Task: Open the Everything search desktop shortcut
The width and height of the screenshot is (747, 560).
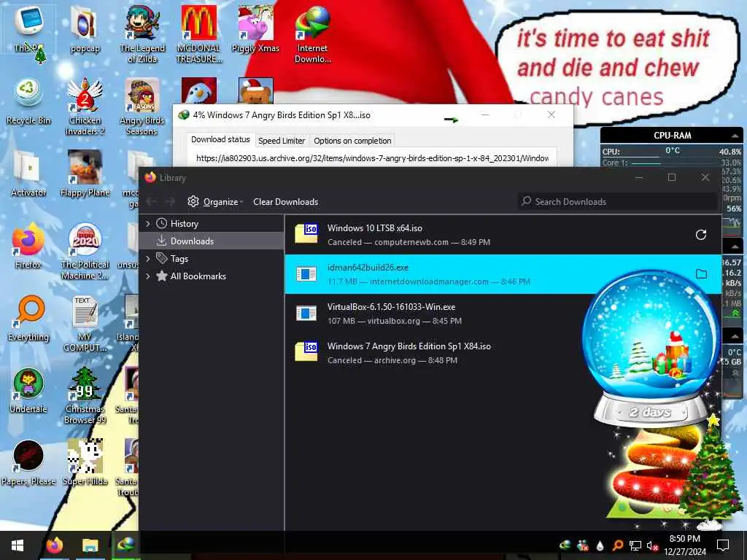Action: tap(28, 318)
